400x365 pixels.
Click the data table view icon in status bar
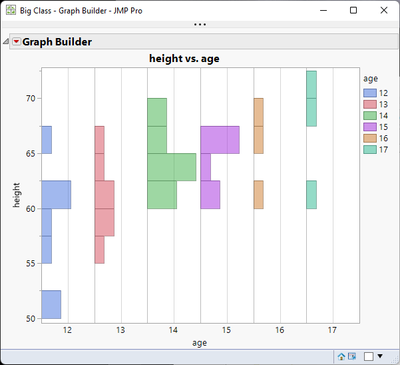click(352, 356)
